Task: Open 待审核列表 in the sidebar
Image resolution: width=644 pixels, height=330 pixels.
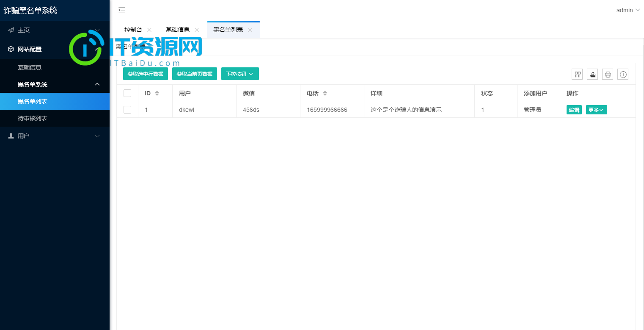Action: [x=55, y=118]
